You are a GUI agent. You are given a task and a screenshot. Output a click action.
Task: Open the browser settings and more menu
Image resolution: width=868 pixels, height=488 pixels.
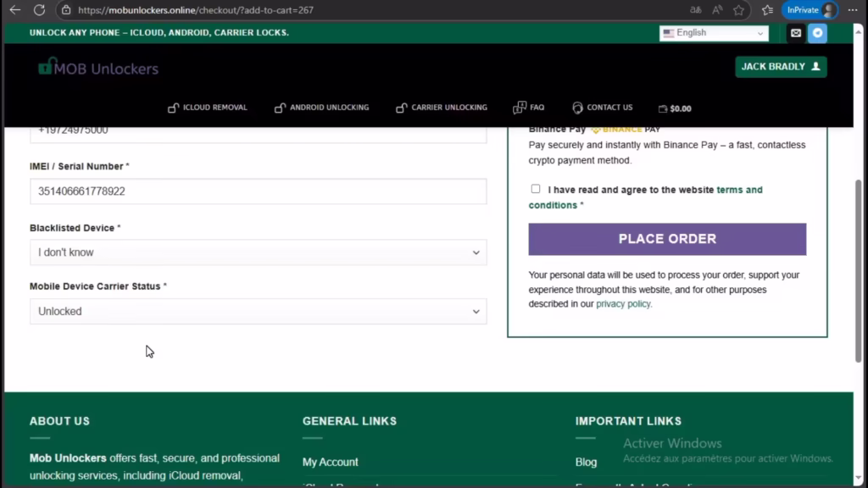click(853, 10)
